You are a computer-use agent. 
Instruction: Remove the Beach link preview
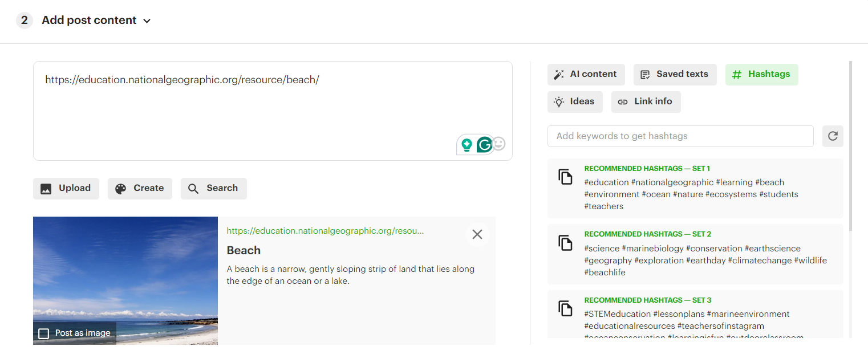click(477, 234)
